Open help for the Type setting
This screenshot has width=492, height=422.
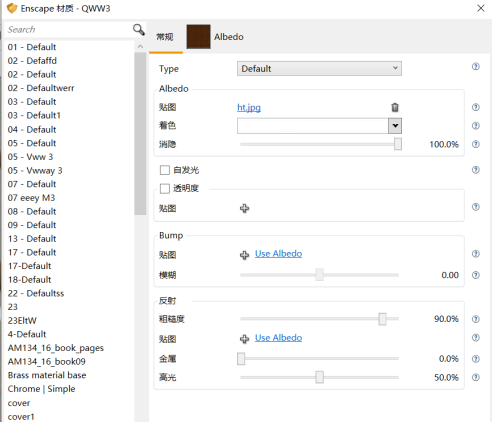coord(476,67)
